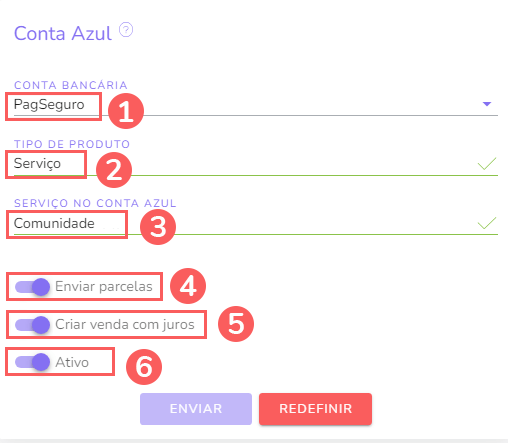Click the ENVIAR button
Image resolution: width=508 pixels, height=443 pixels.
[196, 409]
